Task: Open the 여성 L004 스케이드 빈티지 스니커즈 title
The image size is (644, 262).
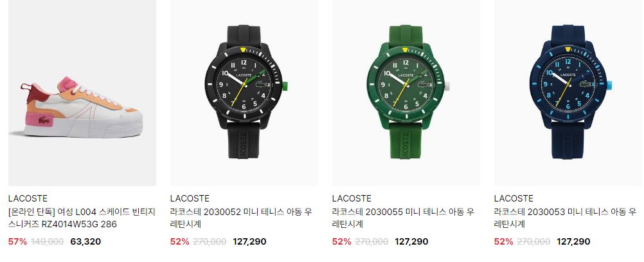Action: [x=82, y=218]
